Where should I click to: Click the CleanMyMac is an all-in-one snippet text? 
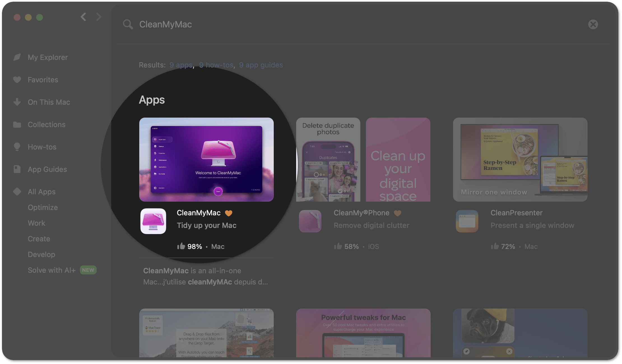[206, 276]
